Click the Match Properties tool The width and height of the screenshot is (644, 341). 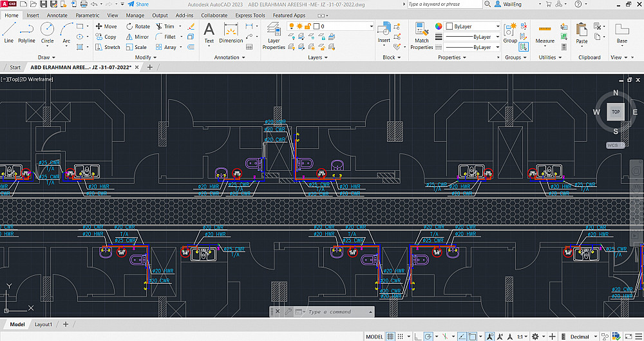422,36
